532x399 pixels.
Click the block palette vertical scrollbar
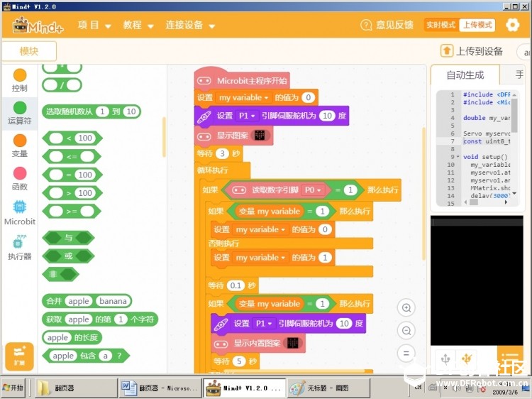click(x=164, y=136)
